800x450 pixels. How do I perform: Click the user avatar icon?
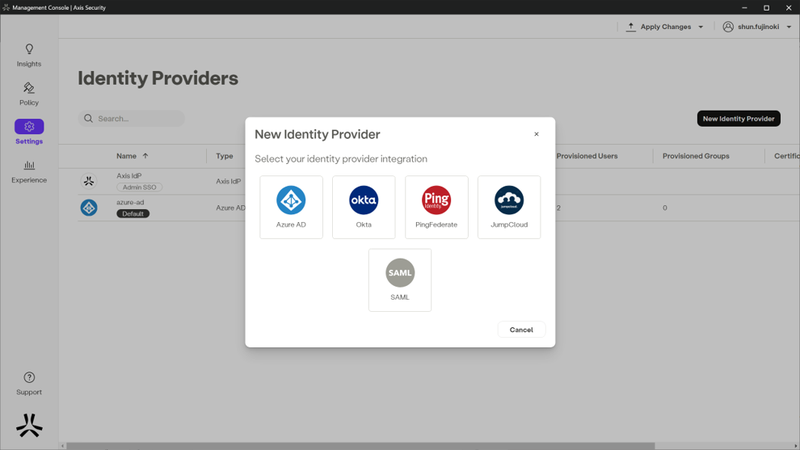[728, 27]
